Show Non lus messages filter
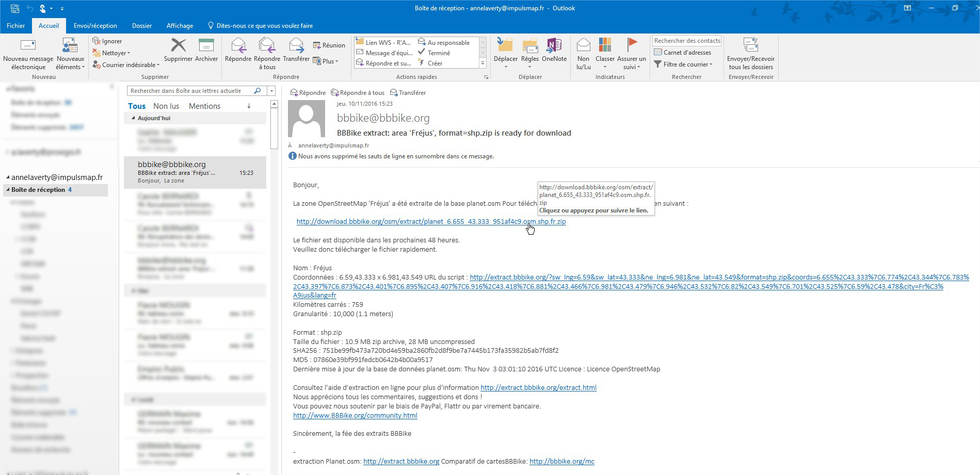 pos(166,106)
